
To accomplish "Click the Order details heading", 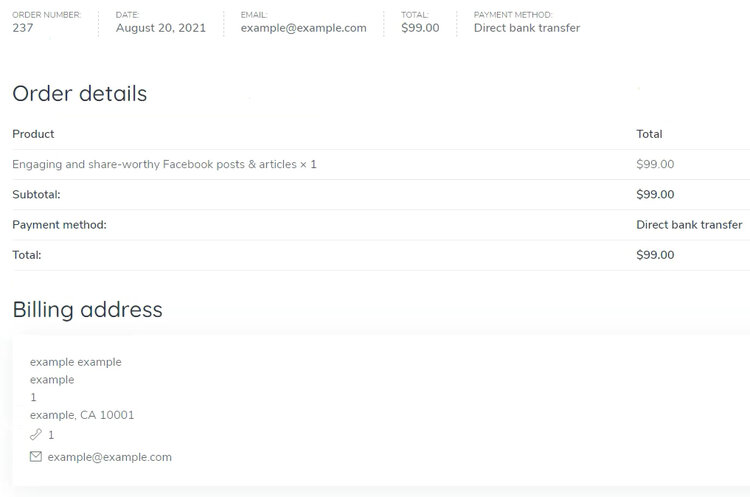I will click(79, 93).
